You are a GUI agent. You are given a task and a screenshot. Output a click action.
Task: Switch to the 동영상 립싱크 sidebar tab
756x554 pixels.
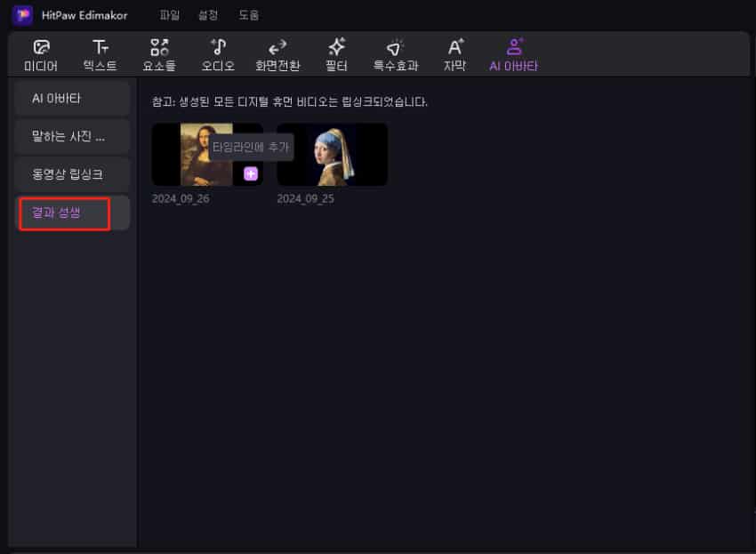coord(72,174)
